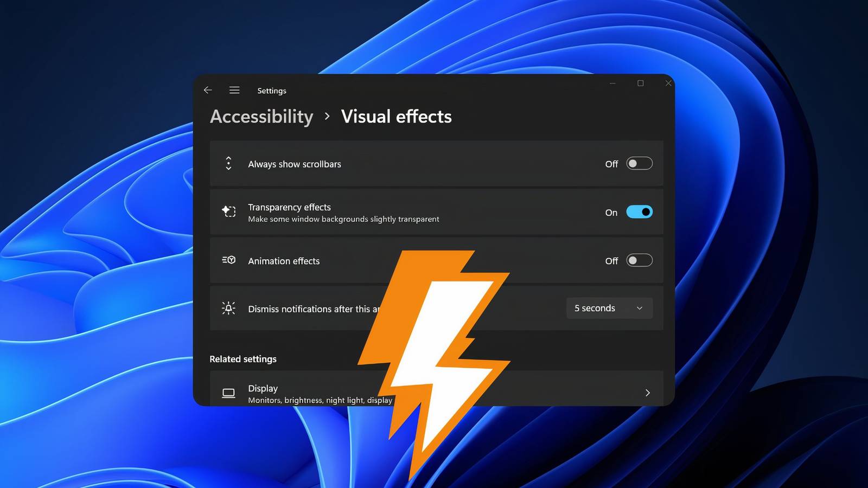Click the Transparency effects selection icon
This screenshot has width=868, height=488.
tap(228, 212)
